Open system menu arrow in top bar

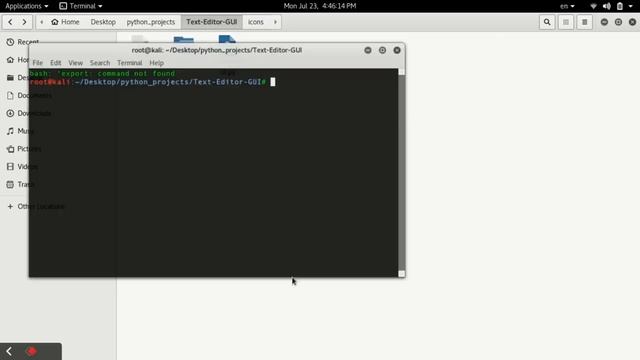[x=631, y=6]
